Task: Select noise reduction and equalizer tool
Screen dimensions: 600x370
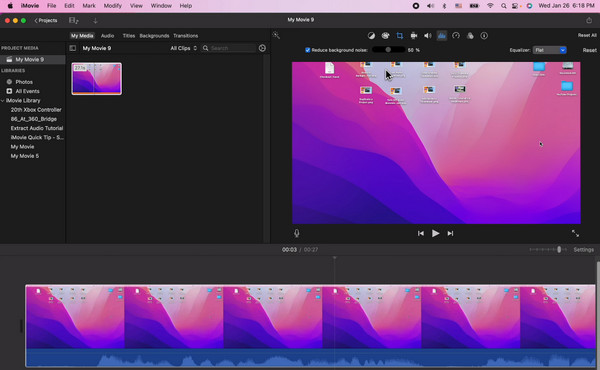Action: click(x=442, y=36)
